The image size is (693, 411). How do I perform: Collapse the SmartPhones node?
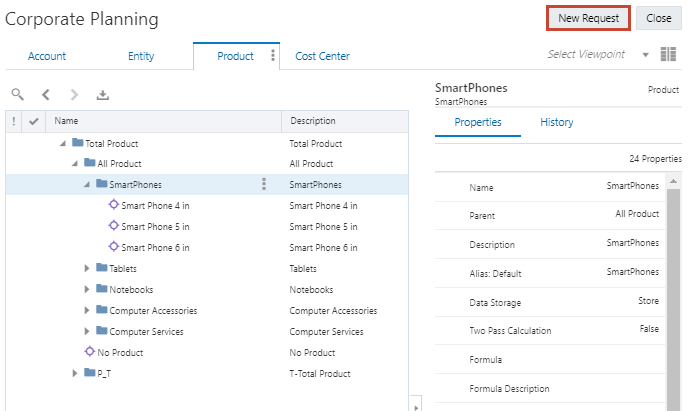(87, 184)
